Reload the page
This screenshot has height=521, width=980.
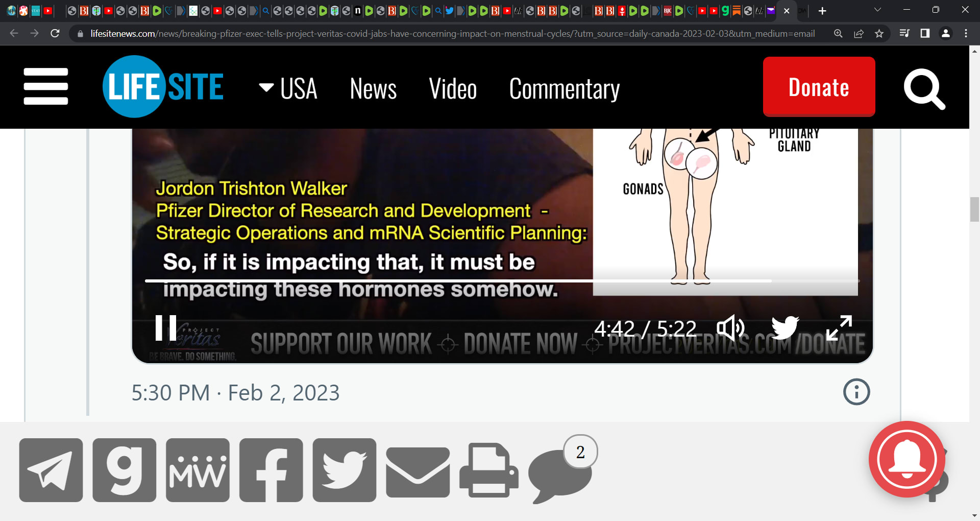click(55, 33)
